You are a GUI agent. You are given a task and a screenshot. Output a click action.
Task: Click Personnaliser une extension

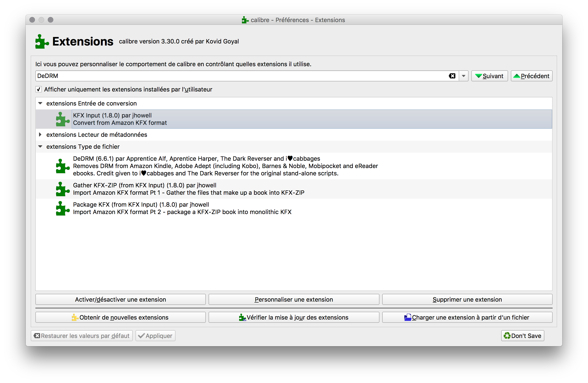[x=294, y=299]
